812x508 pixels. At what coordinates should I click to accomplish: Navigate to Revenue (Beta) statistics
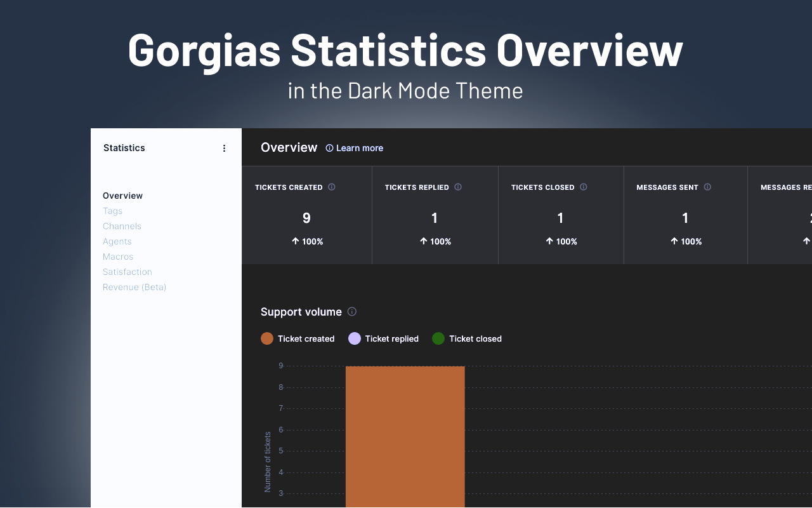134,287
